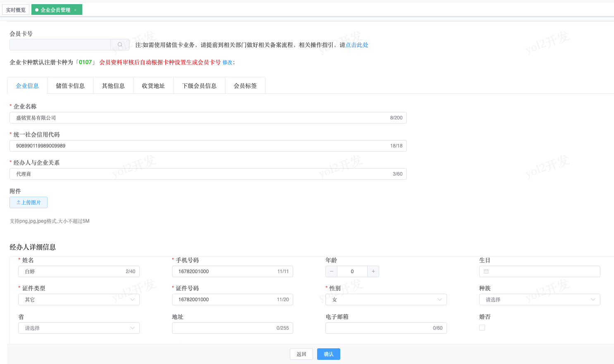Click the 经办人详细信息 section heading
Image resolution: width=614 pixels, height=364 pixels.
click(x=33, y=247)
